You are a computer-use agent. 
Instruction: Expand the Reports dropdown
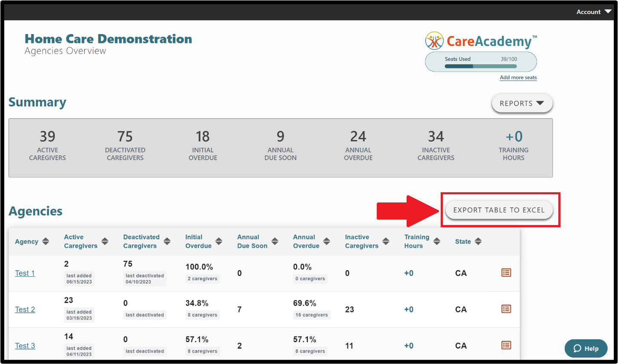pyautogui.click(x=522, y=103)
